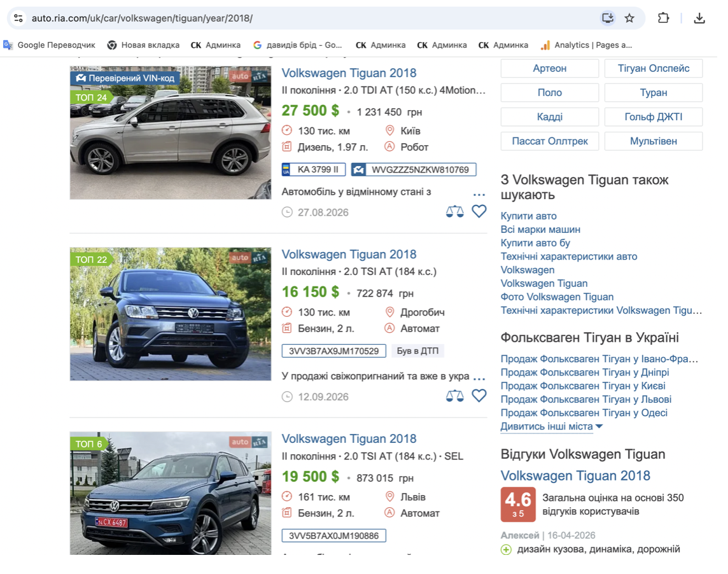728x574 pixels.
Task: Click the VIN 3VV3B7AX9JM170529 badge
Action: (x=334, y=351)
